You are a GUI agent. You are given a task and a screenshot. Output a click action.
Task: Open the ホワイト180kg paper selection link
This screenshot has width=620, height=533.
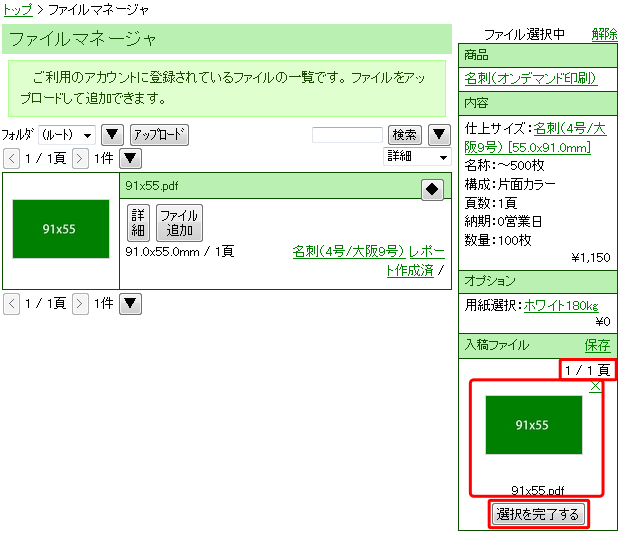click(x=560, y=305)
